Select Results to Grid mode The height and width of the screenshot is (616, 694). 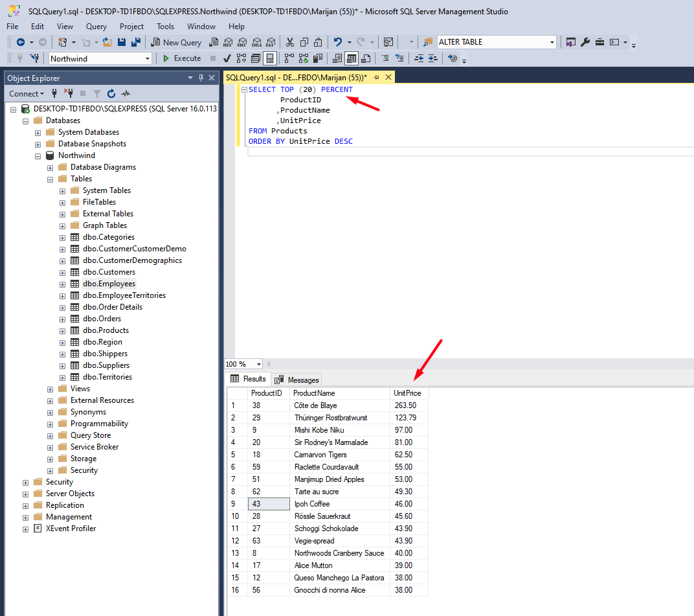(352, 58)
